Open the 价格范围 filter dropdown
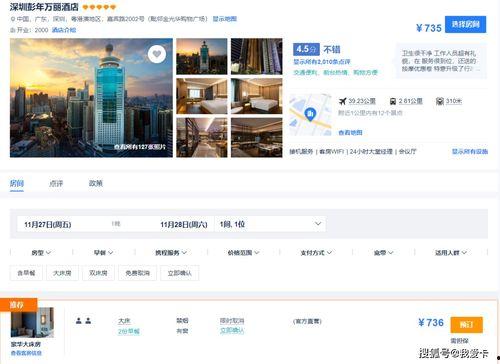The width and height of the screenshot is (500, 364). point(243,253)
